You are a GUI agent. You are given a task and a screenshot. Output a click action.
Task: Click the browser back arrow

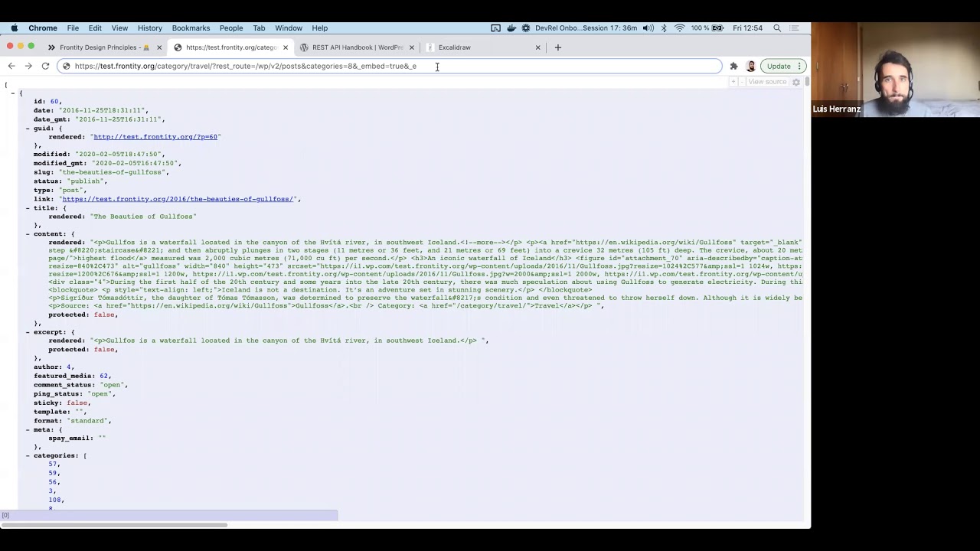pos(11,66)
